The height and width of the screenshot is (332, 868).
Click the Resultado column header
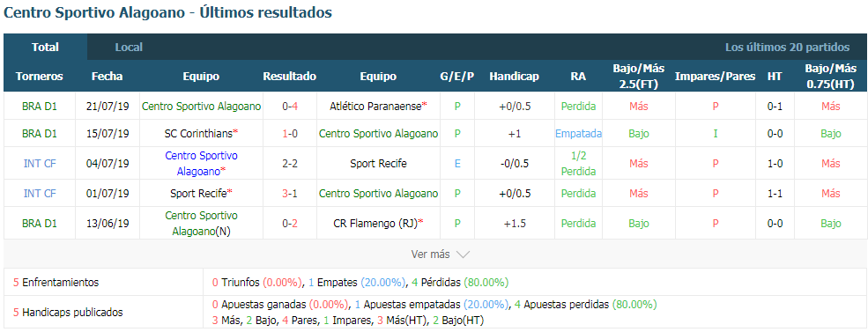click(290, 77)
